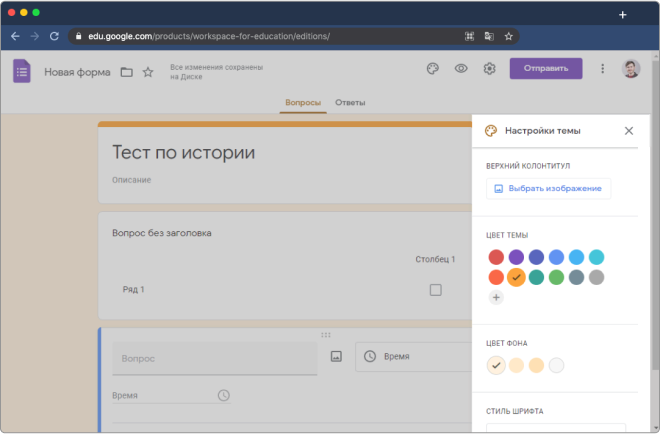Add a custom theme color plus button
This screenshot has height=434, width=660.
(x=496, y=298)
